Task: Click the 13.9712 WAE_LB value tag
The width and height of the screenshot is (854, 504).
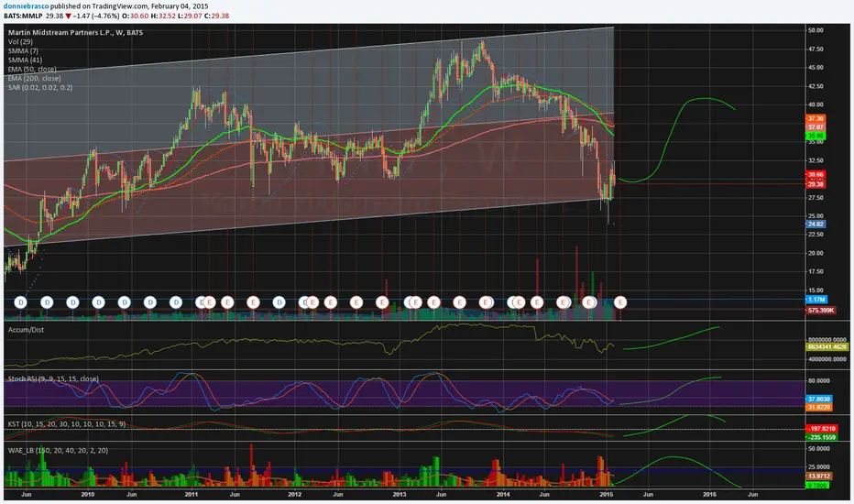Action: point(818,477)
